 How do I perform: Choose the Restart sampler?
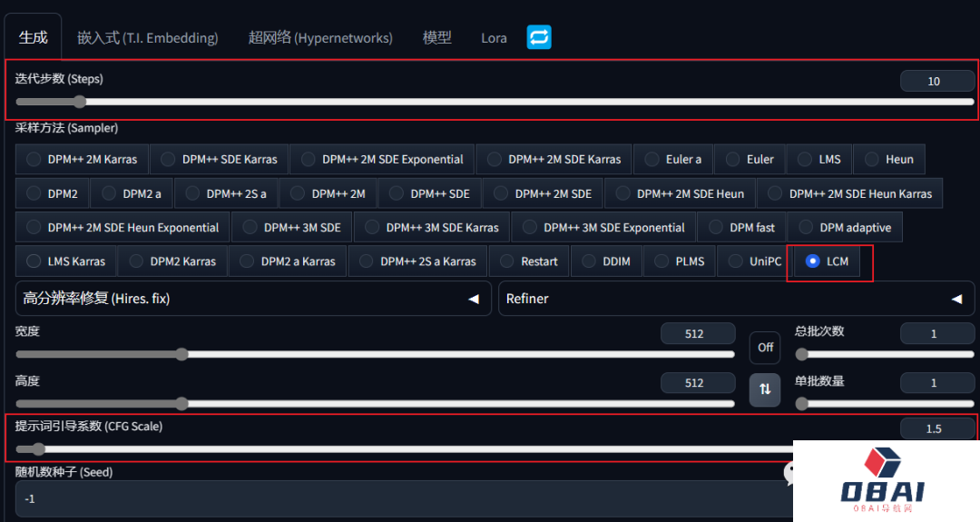point(528,261)
